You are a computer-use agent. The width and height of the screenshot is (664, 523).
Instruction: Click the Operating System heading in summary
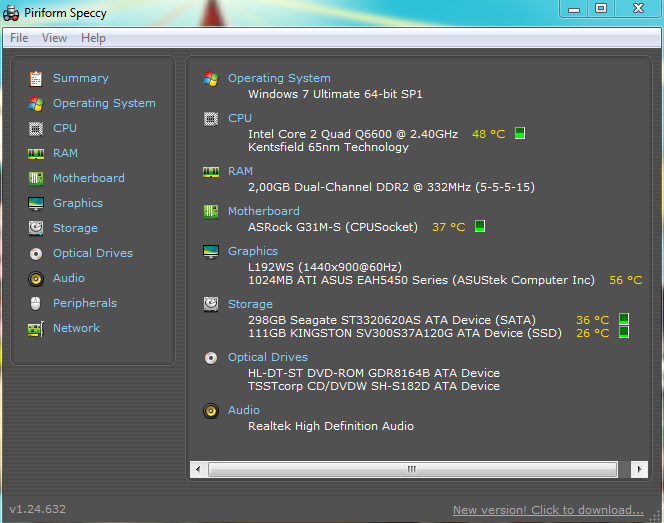click(279, 78)
